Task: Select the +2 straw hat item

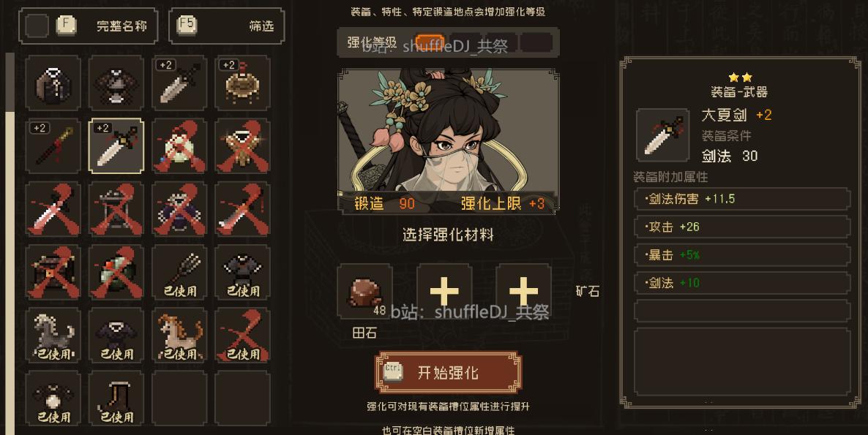Action: click(x=242, y=83)
